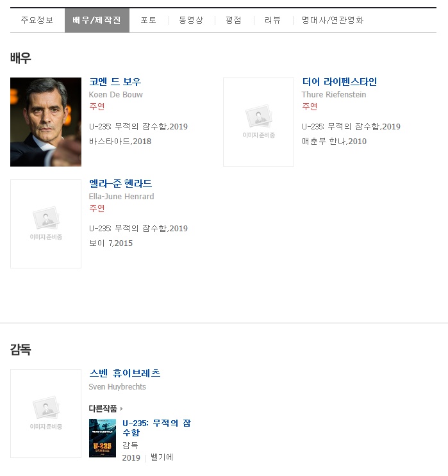Expand 다른작품 arrow for the director
448x476 pixels.
click(x=120, y=409)
